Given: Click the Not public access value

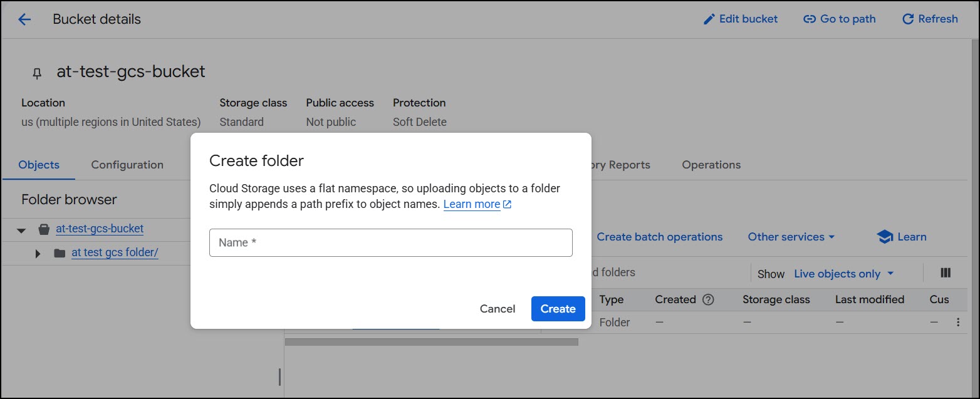Looking at the screenshot, I should coord(331,122).
